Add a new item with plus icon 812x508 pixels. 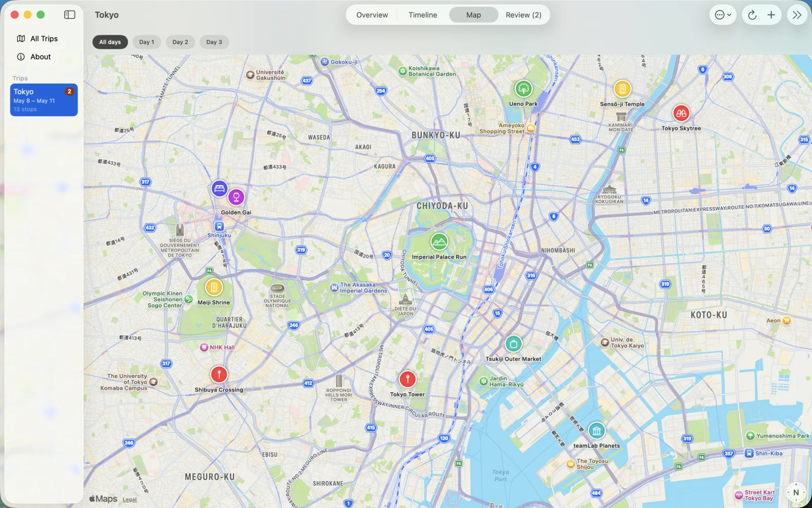click(x=771, y=15)
